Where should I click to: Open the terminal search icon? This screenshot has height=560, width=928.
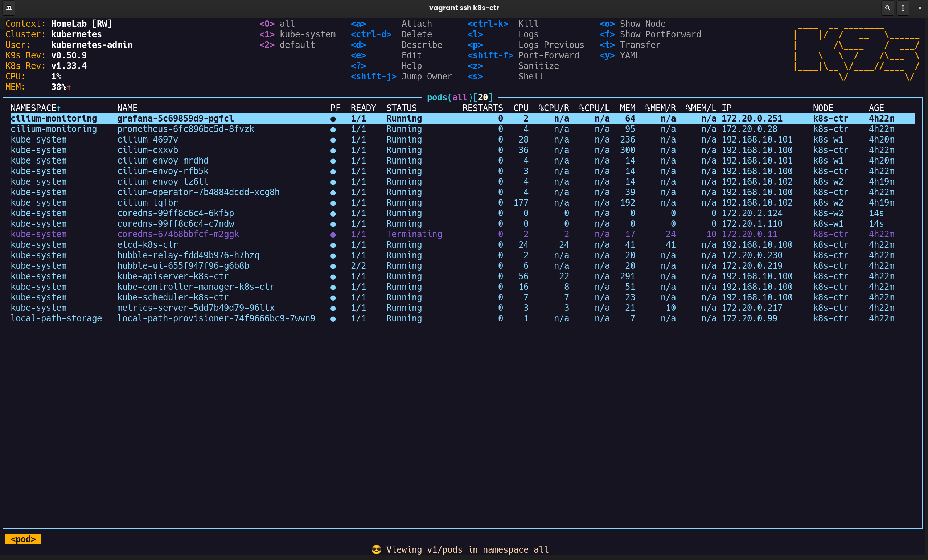887,8
